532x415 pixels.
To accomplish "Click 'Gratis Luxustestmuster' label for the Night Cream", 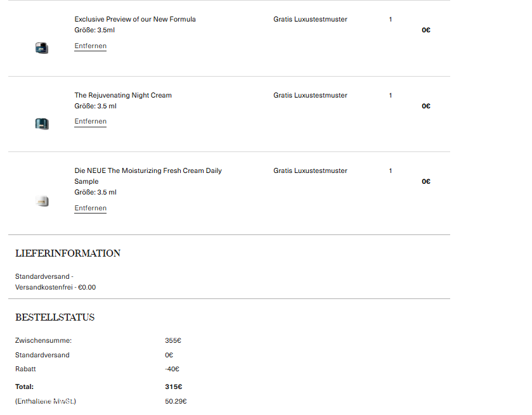I will pos(310,96).
